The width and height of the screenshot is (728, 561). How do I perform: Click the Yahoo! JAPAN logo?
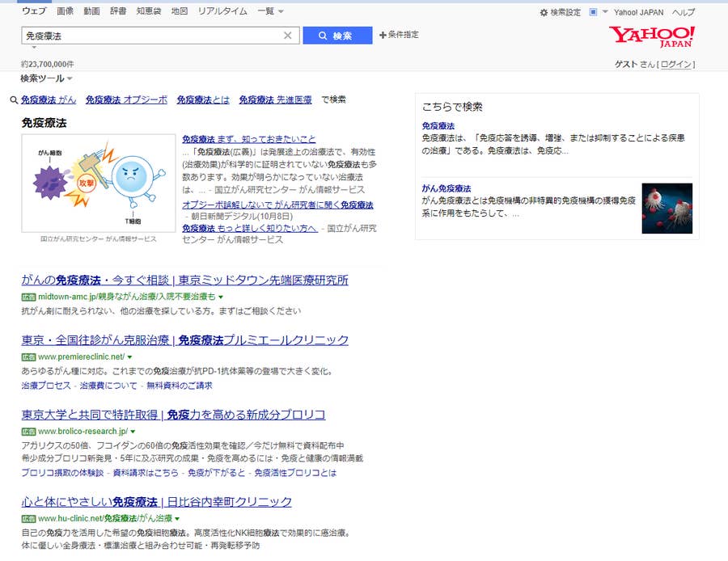point(651,37)
